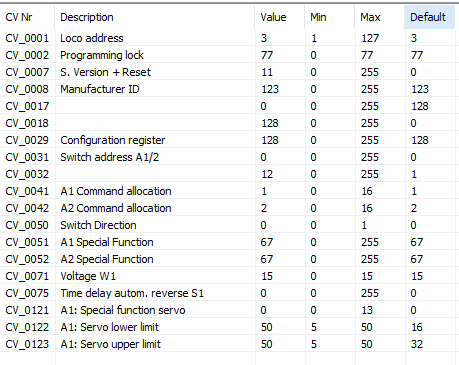The height and width of the screenshot is (365, 459).
Task: Click the Value column header
Action: click(280, 17)
